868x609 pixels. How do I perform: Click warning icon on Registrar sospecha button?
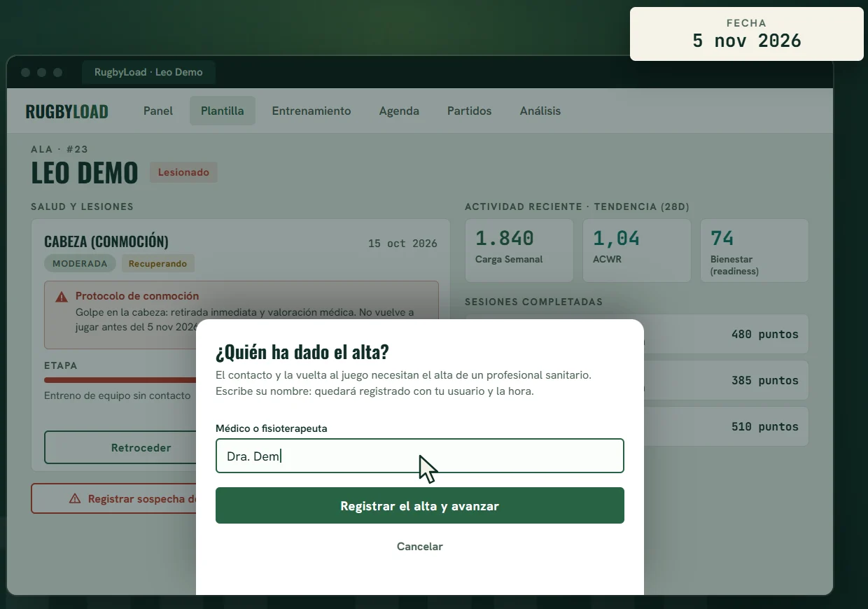coord(75,499)
